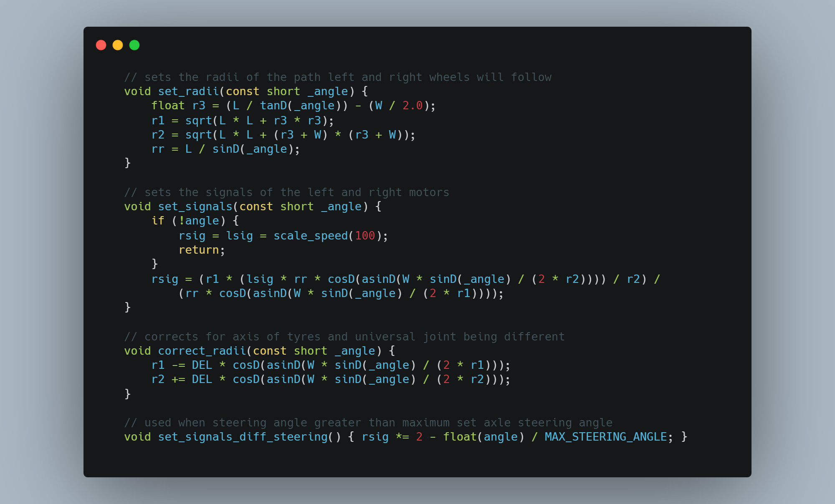Click the 'rr' variable assigned from sinD
Viewport: 835px width, 504px height.
point(158,149)
